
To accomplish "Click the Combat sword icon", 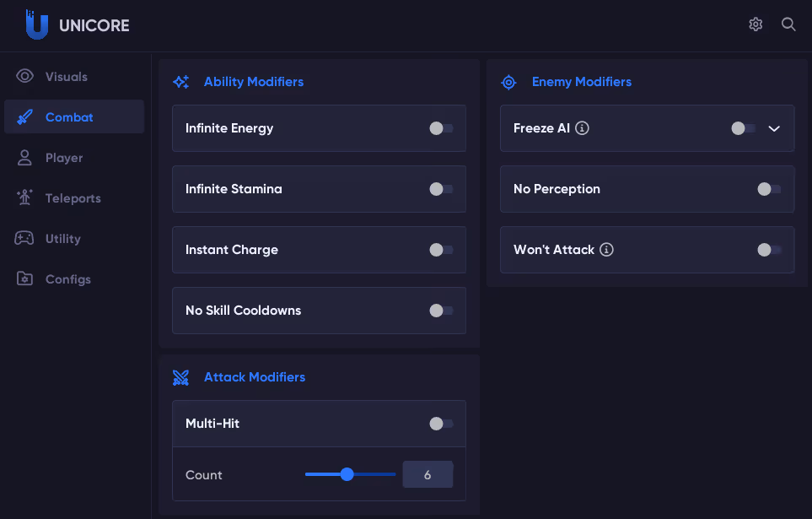I will click(x=24, y=117).
